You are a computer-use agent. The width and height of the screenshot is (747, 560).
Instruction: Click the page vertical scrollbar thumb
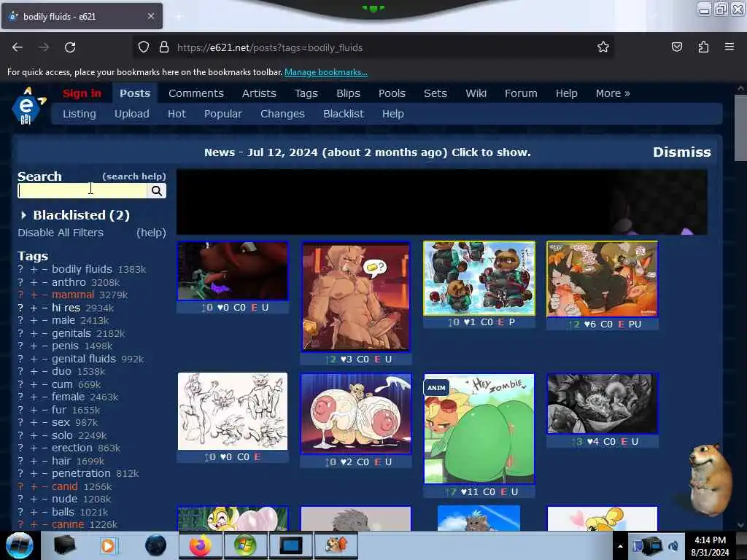pyautogui.click(x=740, y=128)
